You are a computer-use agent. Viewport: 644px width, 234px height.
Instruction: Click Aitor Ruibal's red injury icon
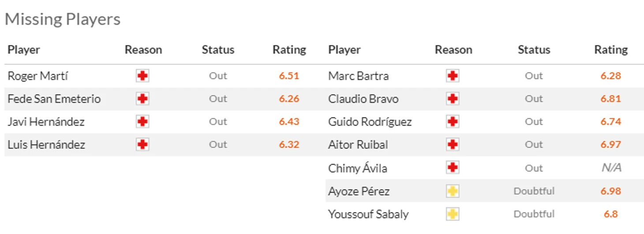[x=453, y=145]
